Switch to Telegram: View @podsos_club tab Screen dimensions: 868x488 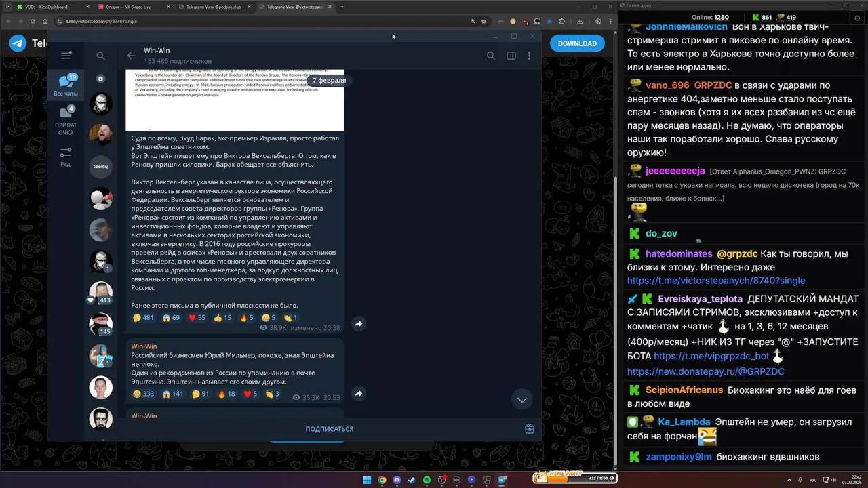[214, 7]
